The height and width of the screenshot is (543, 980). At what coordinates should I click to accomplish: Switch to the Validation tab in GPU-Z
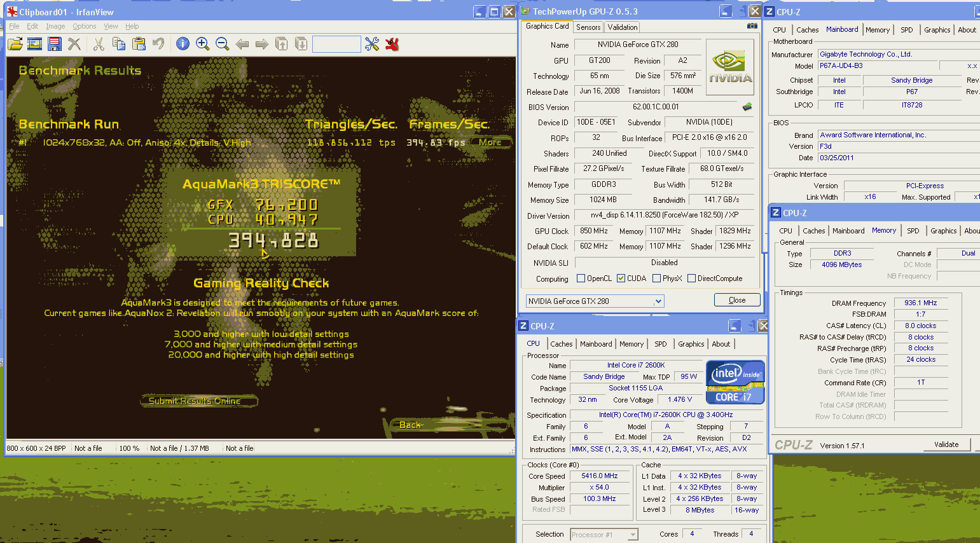tap(622, 27)
